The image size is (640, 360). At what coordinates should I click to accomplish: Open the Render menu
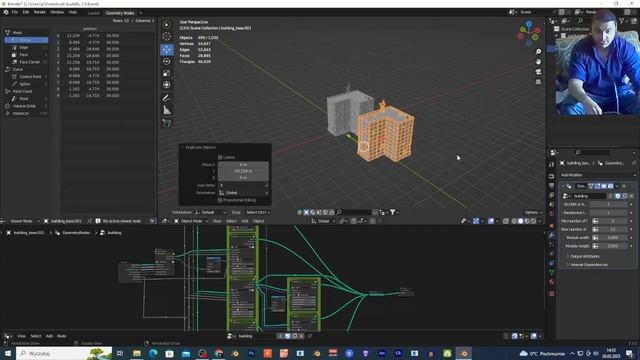[40, 12]
